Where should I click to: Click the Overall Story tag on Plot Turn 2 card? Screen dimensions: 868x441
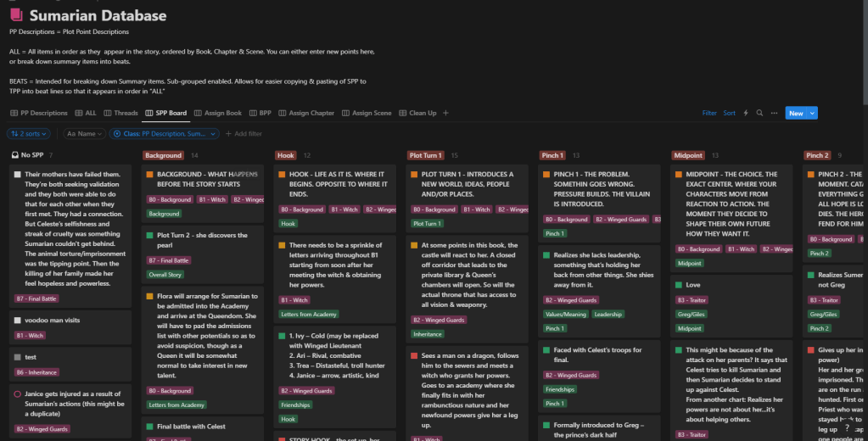click(x=165, y=275)
